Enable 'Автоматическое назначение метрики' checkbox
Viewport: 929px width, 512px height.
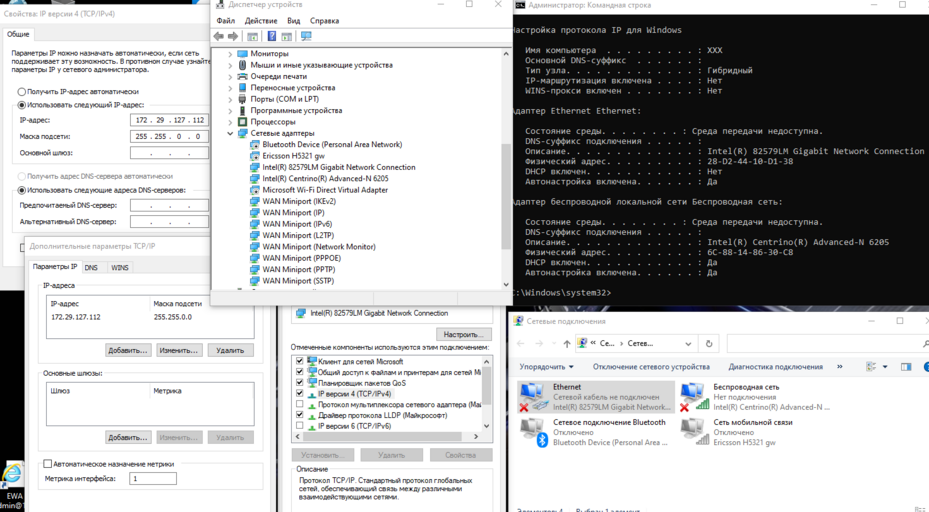[x=47, y=464]
